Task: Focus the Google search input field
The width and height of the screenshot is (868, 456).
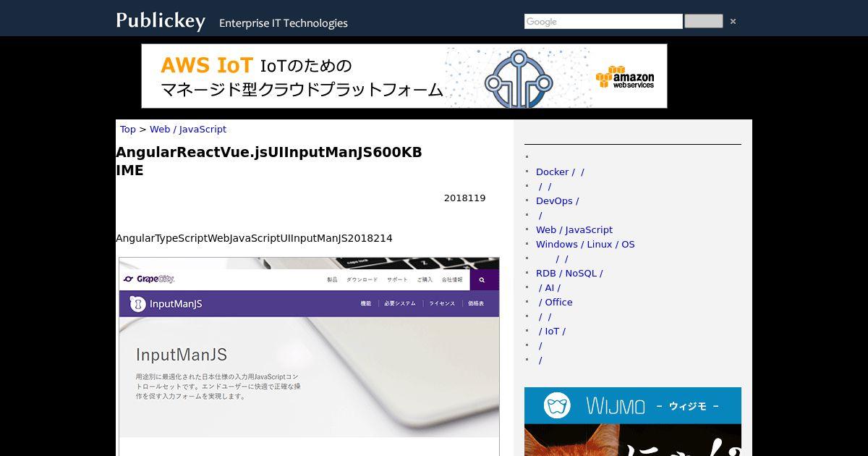Action: tap(603, 22)
